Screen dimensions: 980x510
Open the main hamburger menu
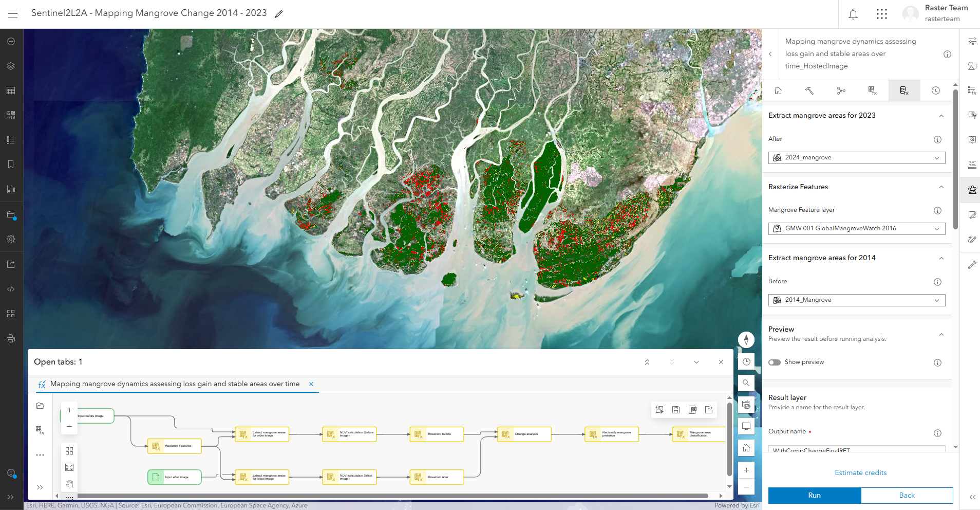pyautogui.click(x=13, y=13)
